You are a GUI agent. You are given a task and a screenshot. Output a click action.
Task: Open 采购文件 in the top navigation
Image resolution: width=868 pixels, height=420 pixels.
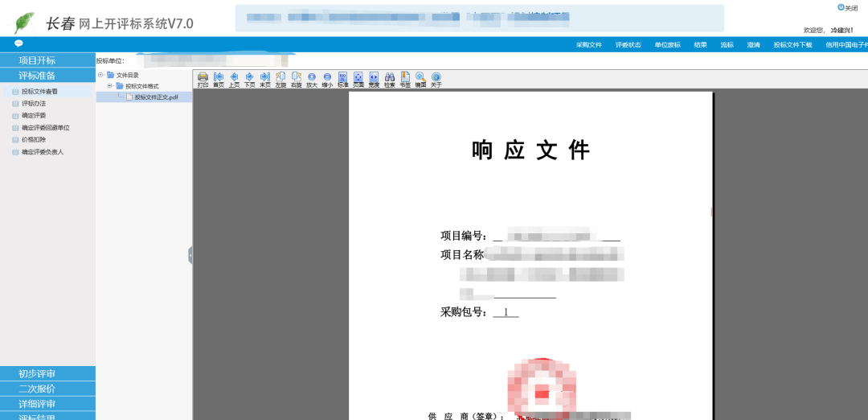pos(589,45)
